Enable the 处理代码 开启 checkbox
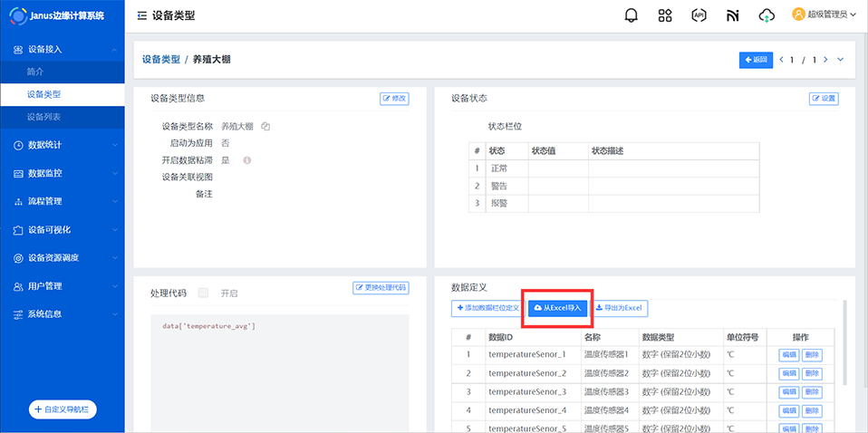Image resolution: width=868 pixels, height=433 pixels. (203, 293)
